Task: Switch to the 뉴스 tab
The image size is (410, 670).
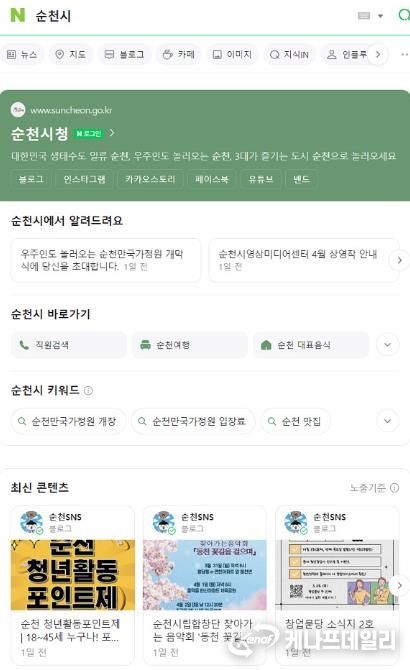Action: pos(22,55)
